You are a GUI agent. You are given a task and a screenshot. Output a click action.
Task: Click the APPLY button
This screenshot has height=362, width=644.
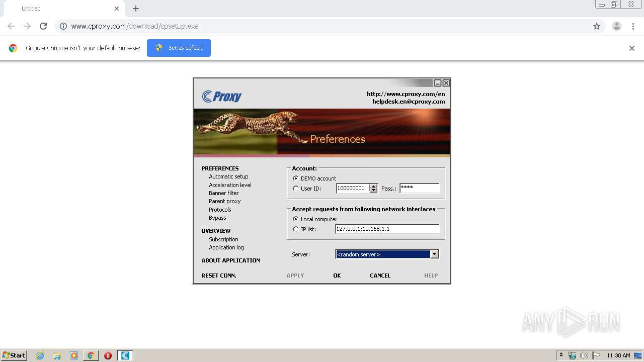coord(295,276)
